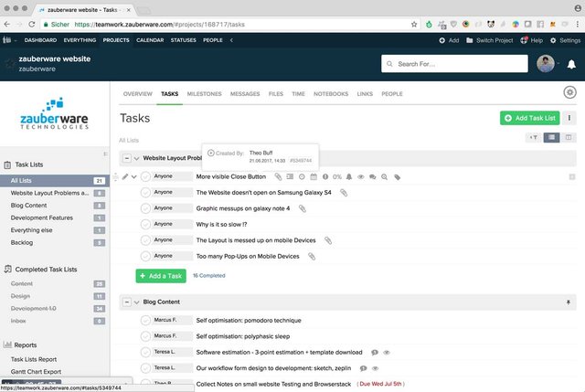Click the 0% progress on 'More visible Close Button'
585x392 pixels.
pyautogui.click(x=337, y=177)
